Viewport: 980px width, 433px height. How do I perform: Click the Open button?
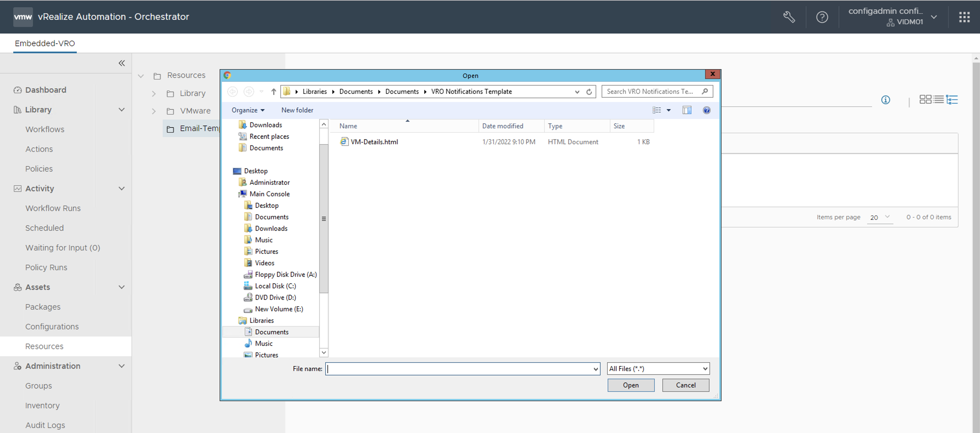pyautogui.click(x=630, y=385)
